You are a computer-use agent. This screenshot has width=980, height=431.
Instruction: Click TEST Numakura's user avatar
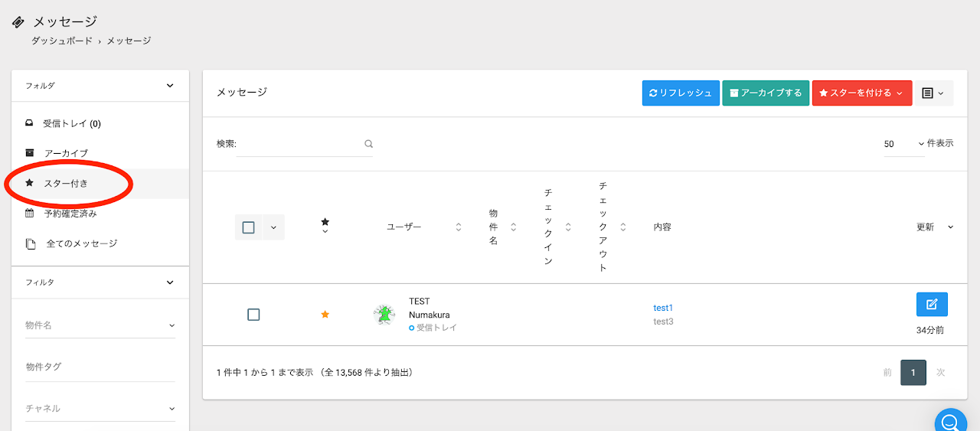pos(384,315)
